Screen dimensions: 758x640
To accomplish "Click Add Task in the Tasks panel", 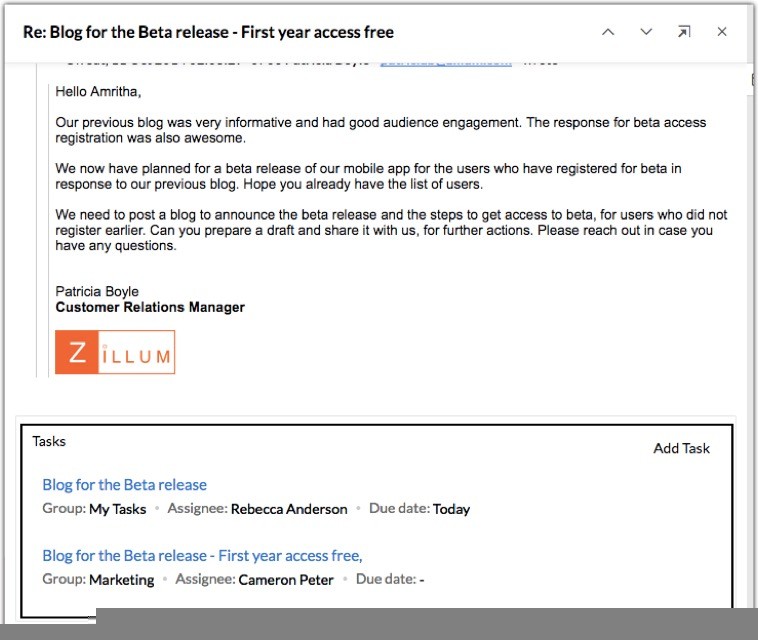I will pos(681,448).
